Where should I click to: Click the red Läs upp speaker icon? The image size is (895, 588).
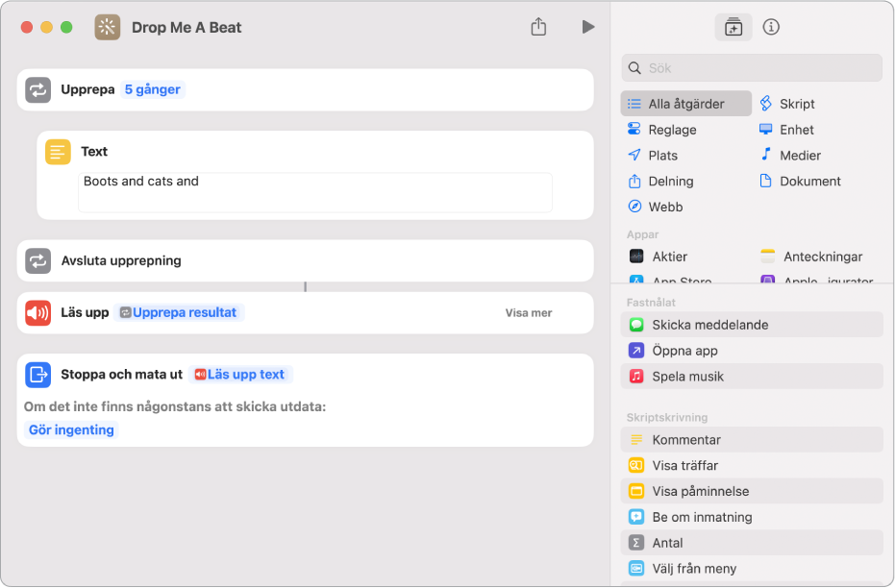tap(38, 313)
